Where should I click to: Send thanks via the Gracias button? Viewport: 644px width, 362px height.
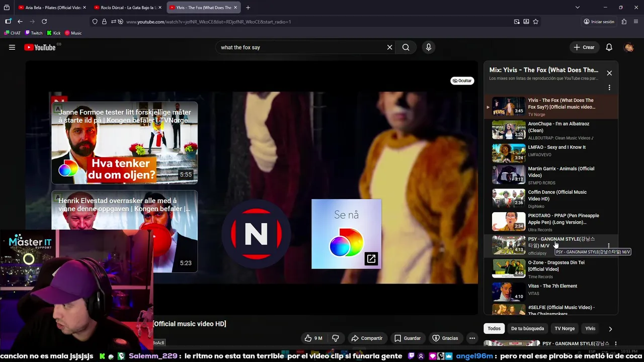tap(445, 338)
